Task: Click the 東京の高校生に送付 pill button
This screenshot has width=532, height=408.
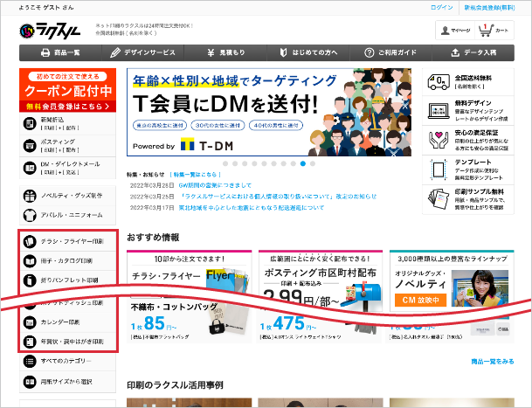Action: [x=160, y=125]
